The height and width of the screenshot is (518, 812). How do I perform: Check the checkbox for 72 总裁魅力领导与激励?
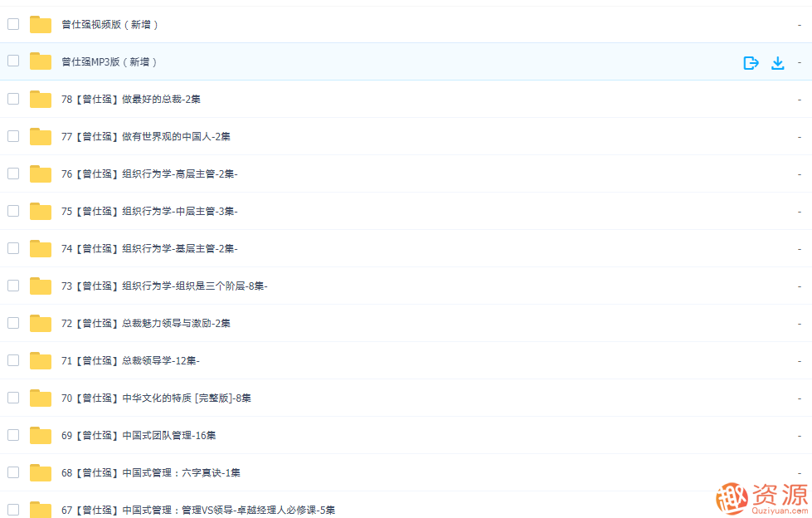12,323
